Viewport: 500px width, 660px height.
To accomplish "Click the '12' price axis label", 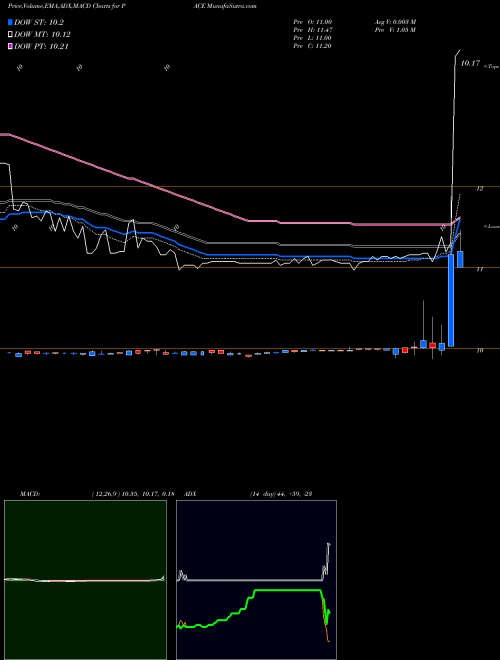I will (x=479, y=189).
